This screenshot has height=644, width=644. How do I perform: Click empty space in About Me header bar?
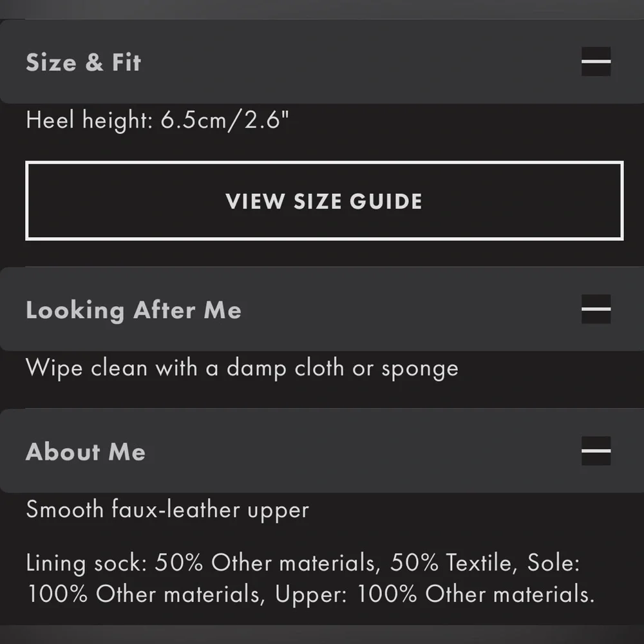click(x=361, y=452)
